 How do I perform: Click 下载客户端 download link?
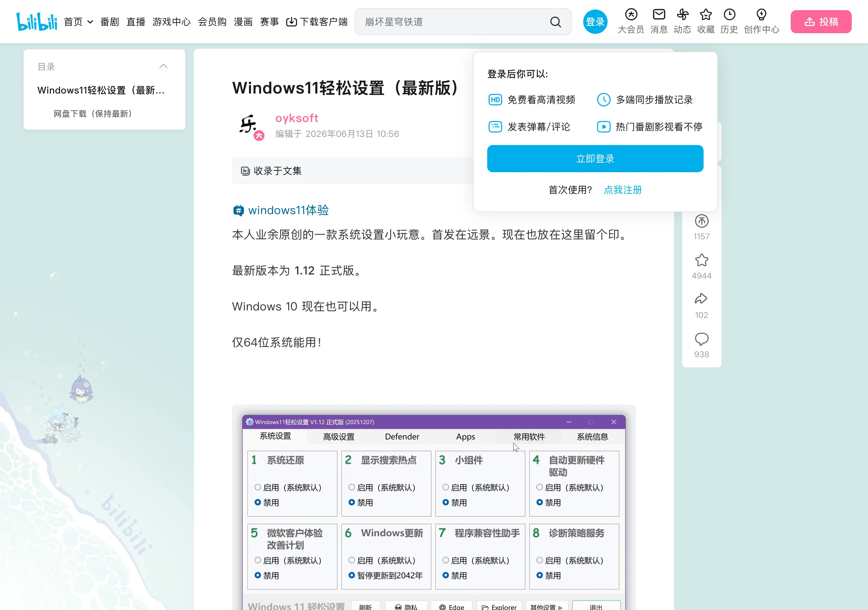[317, 22]
